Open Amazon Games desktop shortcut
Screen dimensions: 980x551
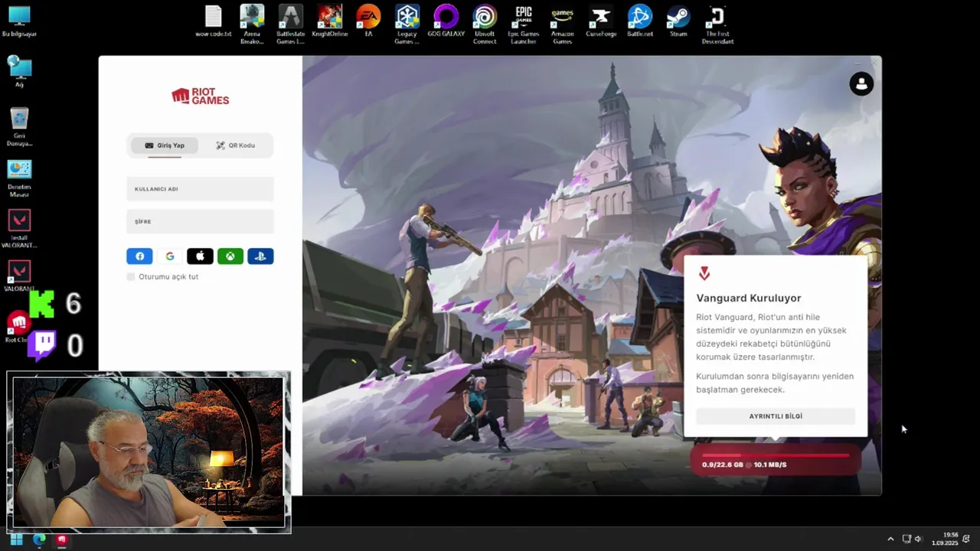pos(562,24)
